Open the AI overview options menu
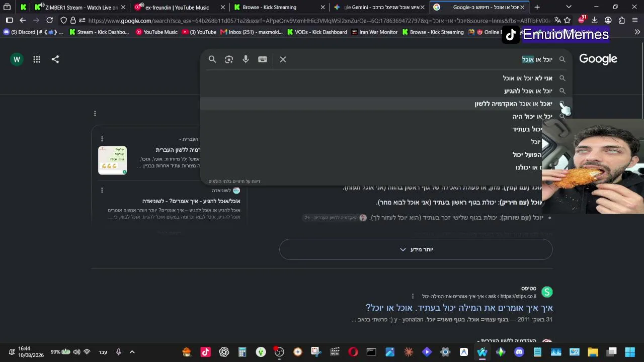 point(95,114)
